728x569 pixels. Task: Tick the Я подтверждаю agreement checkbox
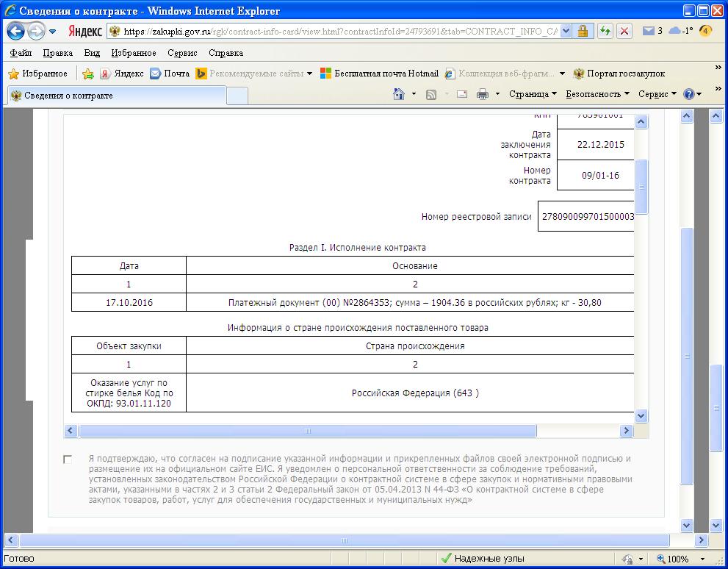point(68,459)
